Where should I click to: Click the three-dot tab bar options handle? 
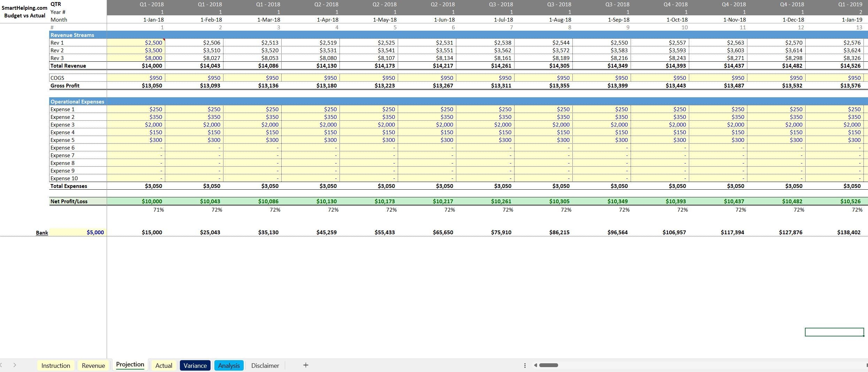525,365
